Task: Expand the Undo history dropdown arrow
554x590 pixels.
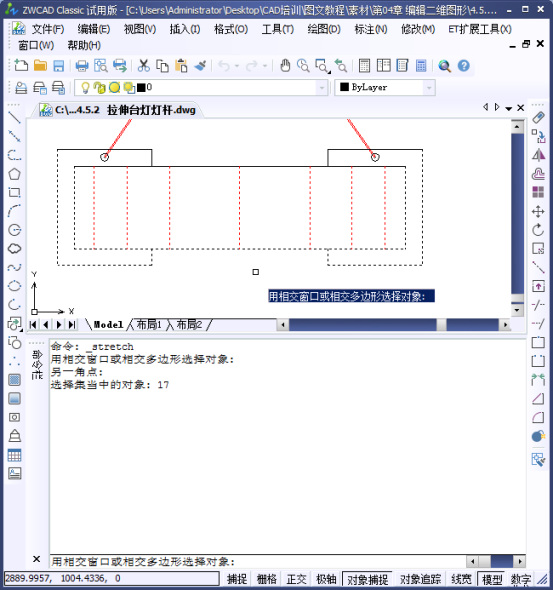Action: pyautogui.click(x=237, y=66)
